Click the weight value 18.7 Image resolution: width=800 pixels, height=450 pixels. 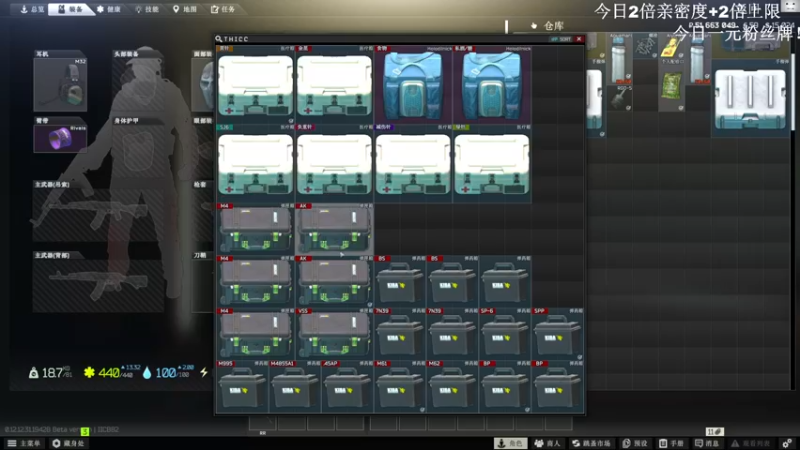(50, 373)
